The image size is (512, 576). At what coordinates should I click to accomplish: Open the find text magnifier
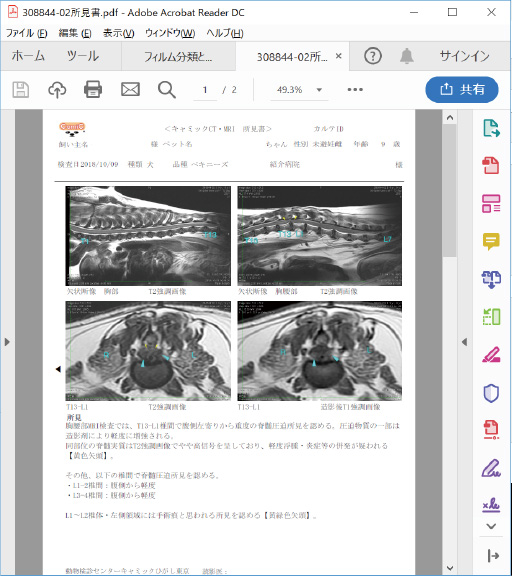click(167, 90)
